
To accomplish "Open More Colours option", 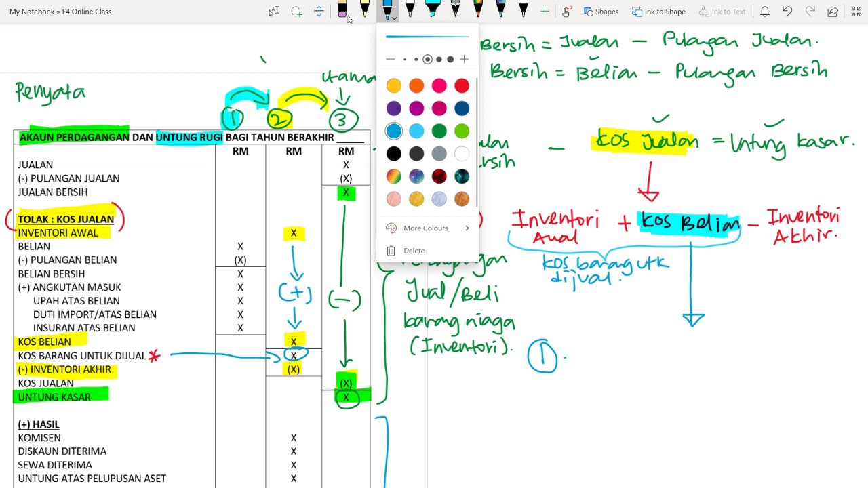I will (x=427, y=228).
